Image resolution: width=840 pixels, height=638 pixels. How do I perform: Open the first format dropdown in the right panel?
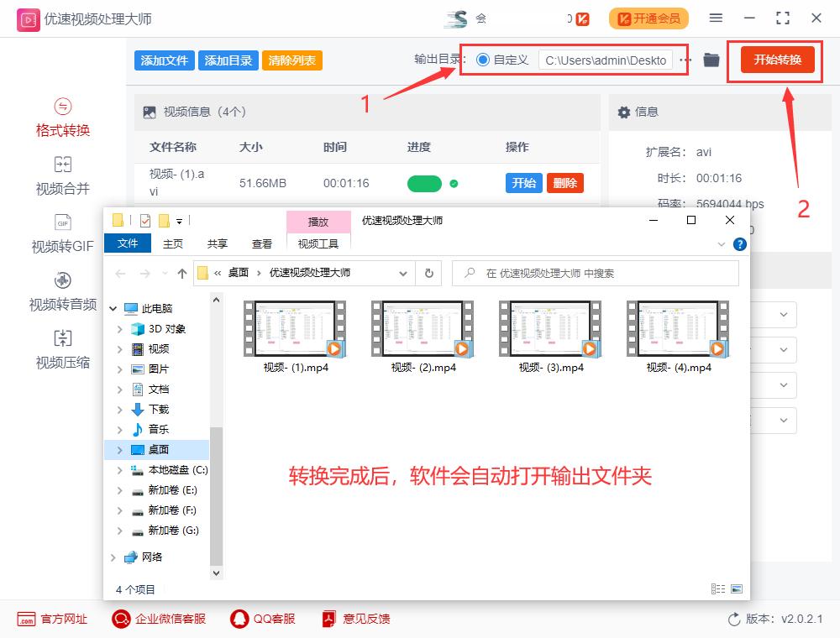[x=780, y=315]
